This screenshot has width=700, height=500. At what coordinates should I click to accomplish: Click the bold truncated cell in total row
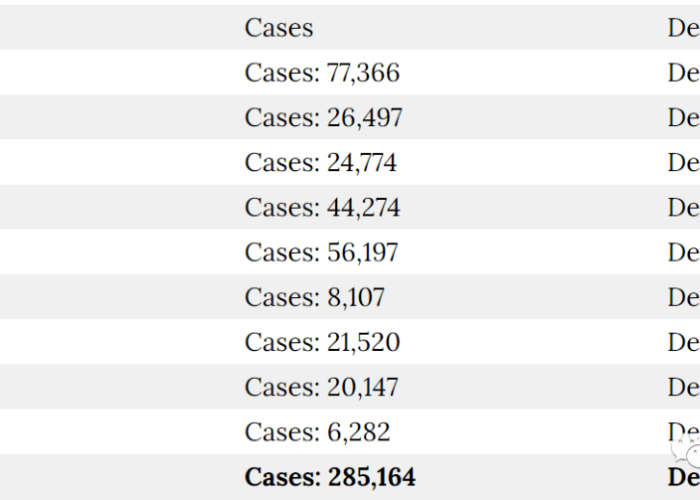click(x=683, y=479)
